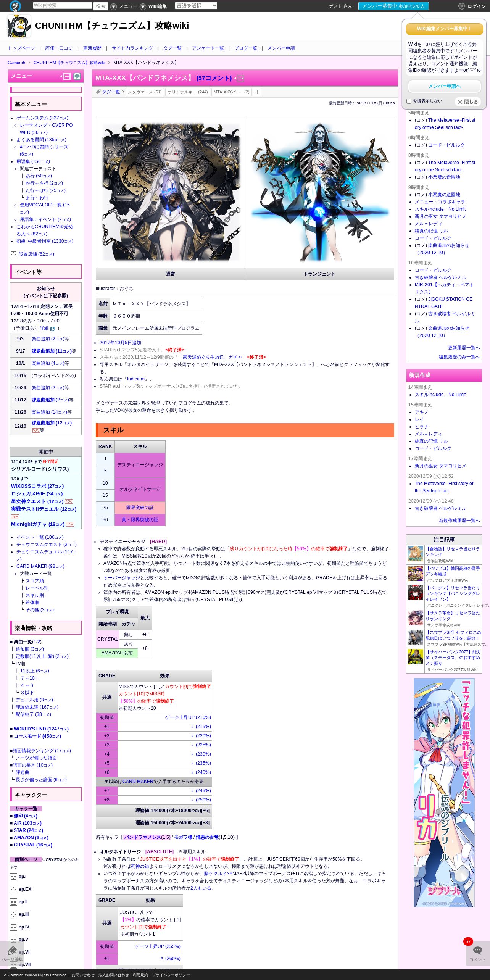Open the 更新履歴 navigation item
490x980 pixels.
click(92, 48)
